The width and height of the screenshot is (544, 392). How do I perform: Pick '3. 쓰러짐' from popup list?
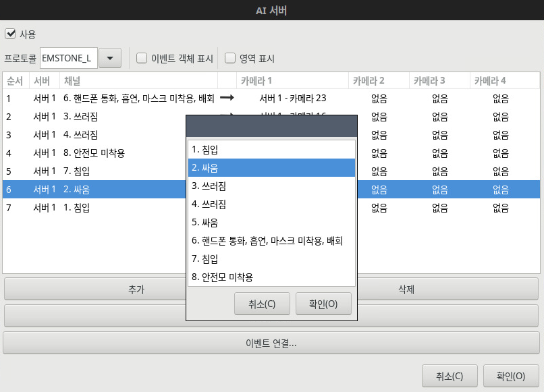[271, 186]
